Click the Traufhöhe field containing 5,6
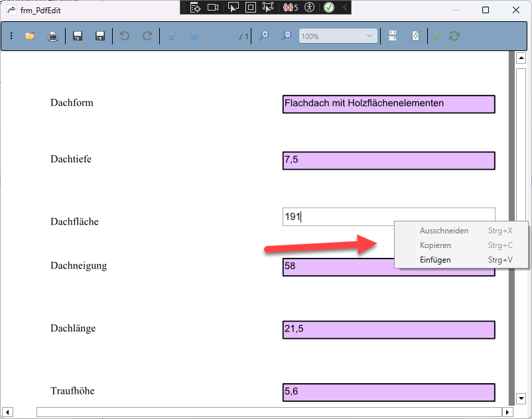Viewport: 532px width, 419px height. coord(389,392)
